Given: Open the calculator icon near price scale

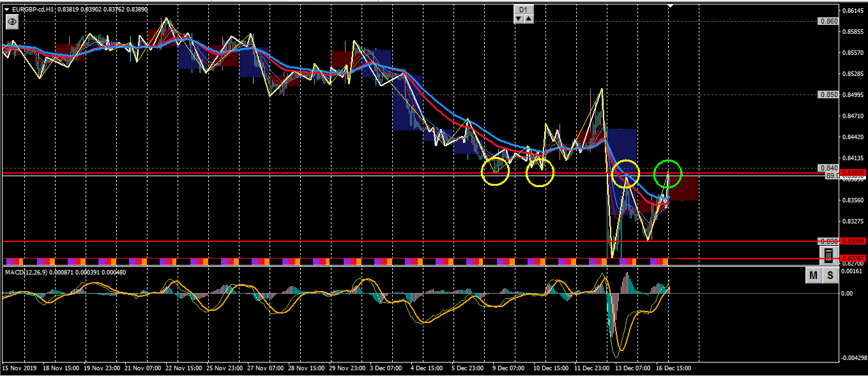Looking at the screenshot, I should pyautogui.click(x=828, y=256).
